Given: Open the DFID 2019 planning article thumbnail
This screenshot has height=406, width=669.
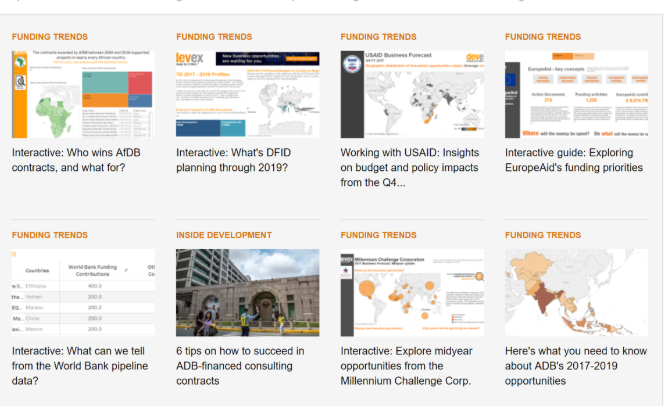Looking at the screenshot, I should (247, 94).
